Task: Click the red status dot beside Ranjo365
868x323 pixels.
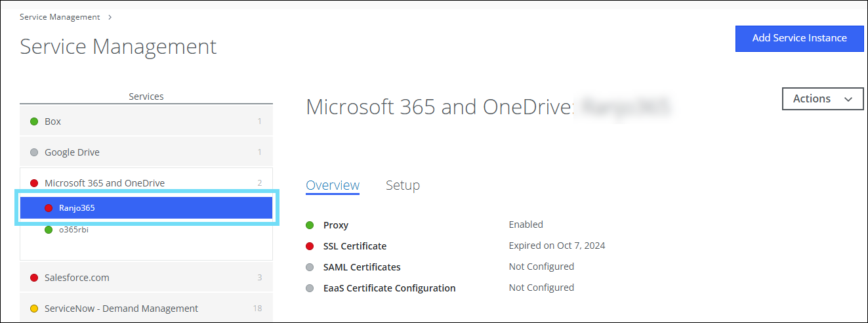Action: 48,208
